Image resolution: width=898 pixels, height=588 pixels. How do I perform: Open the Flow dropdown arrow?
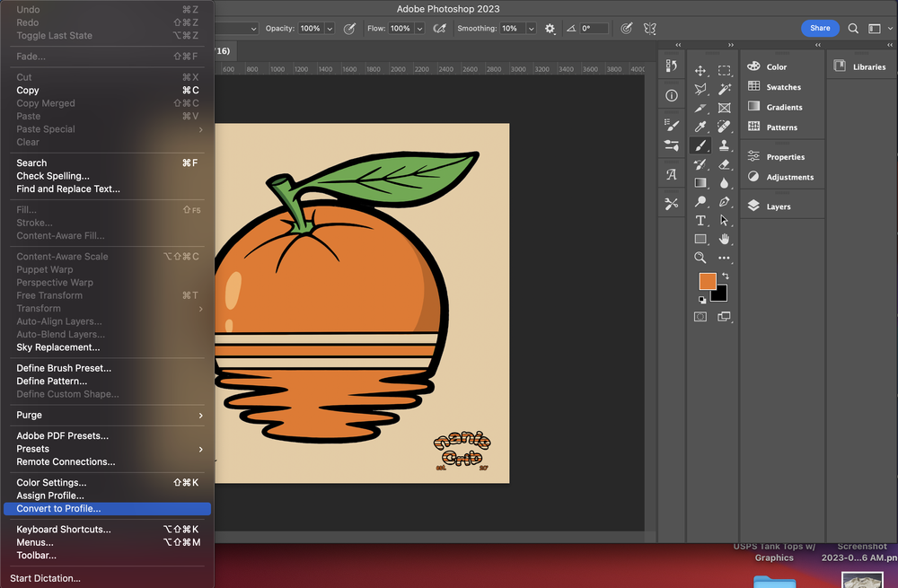coord(419,29)
